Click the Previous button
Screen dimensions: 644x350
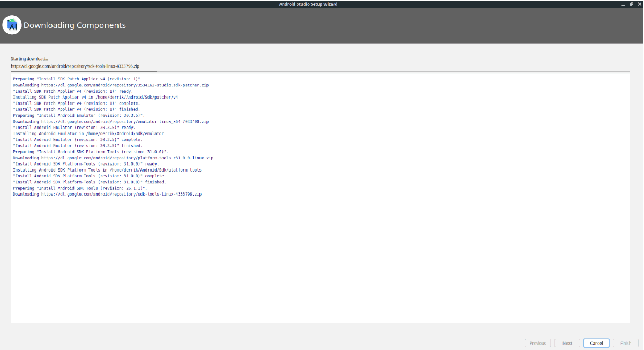click(538, 343)
